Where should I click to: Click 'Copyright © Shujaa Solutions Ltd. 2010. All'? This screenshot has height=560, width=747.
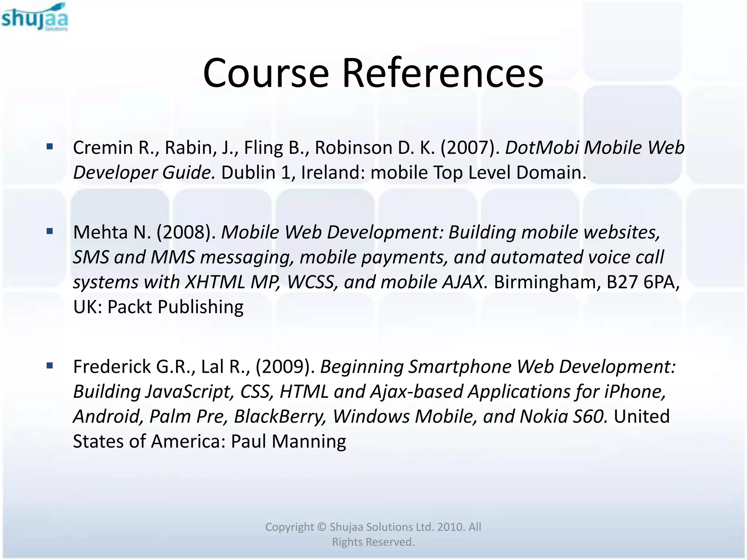click(373, 527)
